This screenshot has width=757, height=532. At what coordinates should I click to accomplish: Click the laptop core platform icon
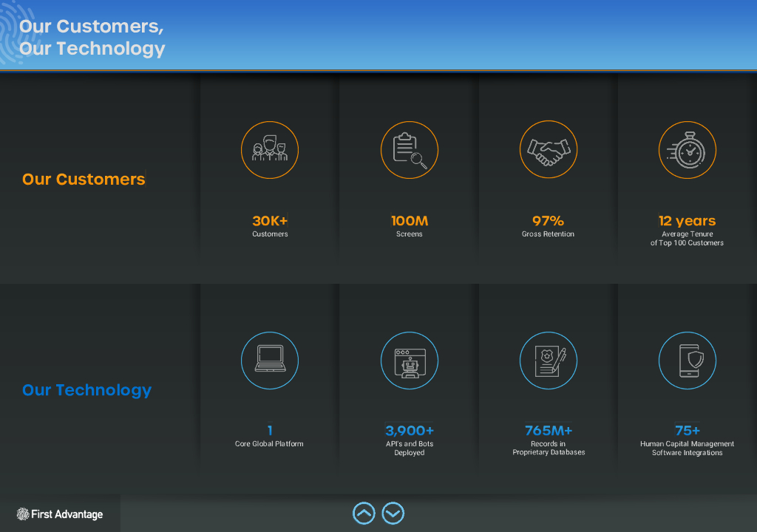(270, 361)
